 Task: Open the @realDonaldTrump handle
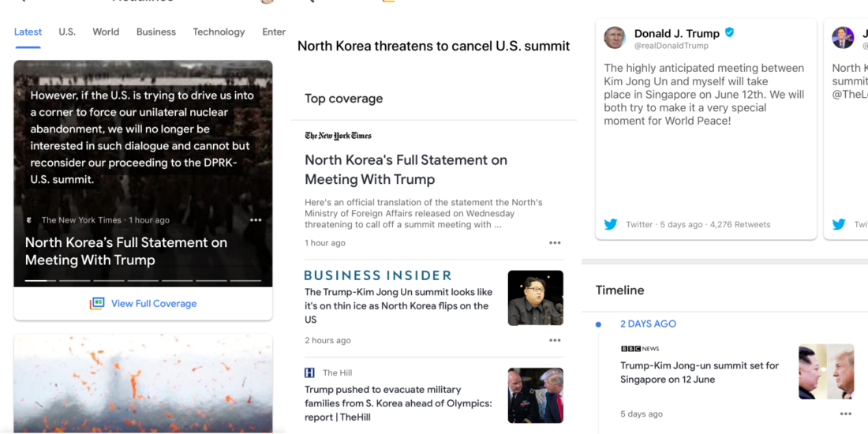pos(672,46)
